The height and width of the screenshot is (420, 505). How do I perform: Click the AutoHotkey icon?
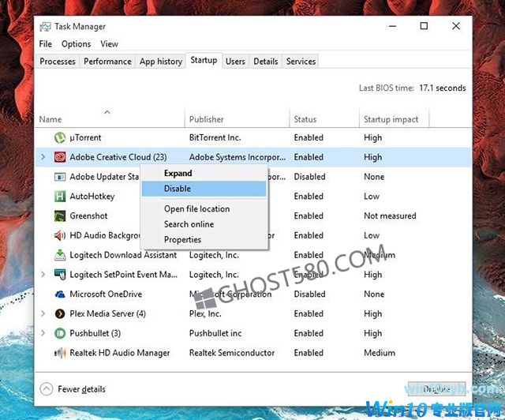60,197
